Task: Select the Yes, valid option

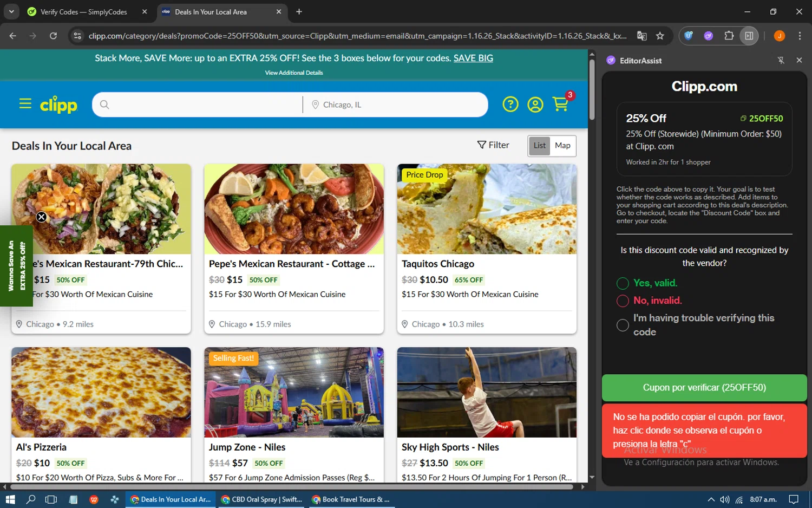Action: (x=623, y=283)
